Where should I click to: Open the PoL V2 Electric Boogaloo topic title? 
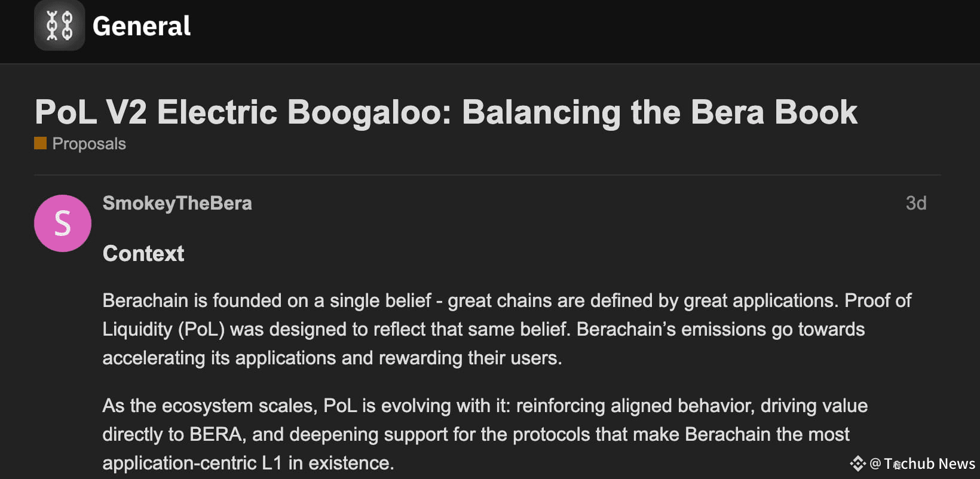click(446, 112)
